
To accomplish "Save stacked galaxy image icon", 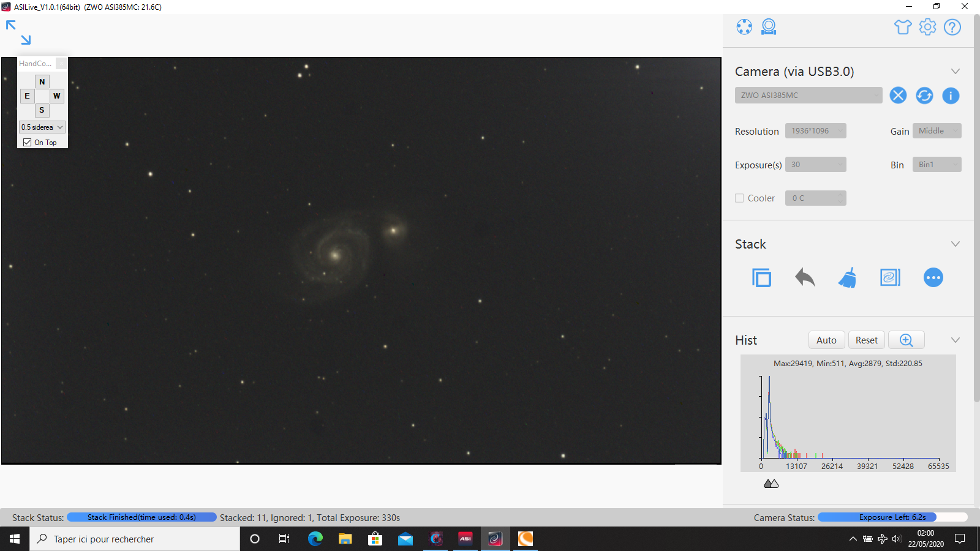I will [x=890, y=278].
